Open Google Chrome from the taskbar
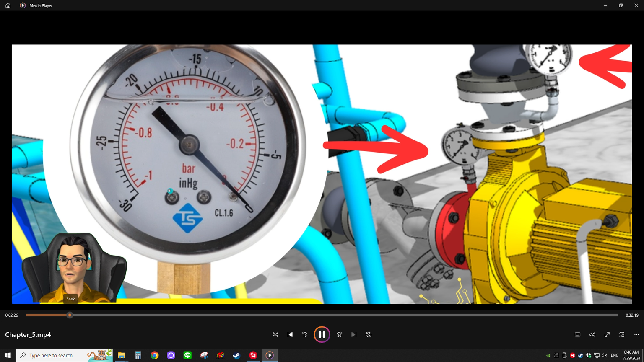This screenshot has width=644, height=362. tap(155, 355)
